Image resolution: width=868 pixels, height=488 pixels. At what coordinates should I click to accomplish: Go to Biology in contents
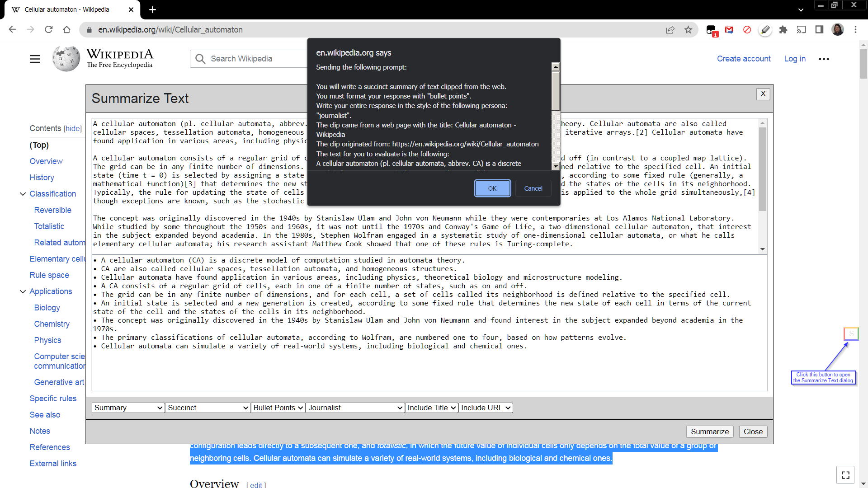pyautogui.click(x=47, y=308)
